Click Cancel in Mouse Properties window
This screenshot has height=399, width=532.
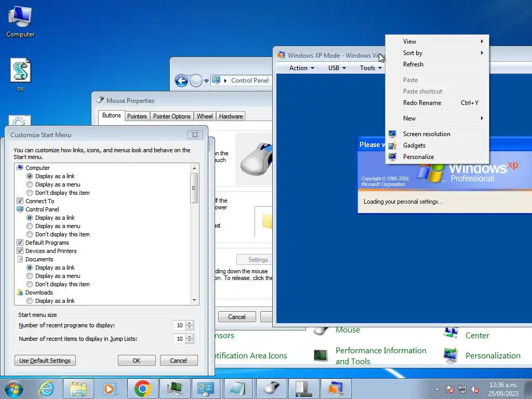click(x=237, y=317)
